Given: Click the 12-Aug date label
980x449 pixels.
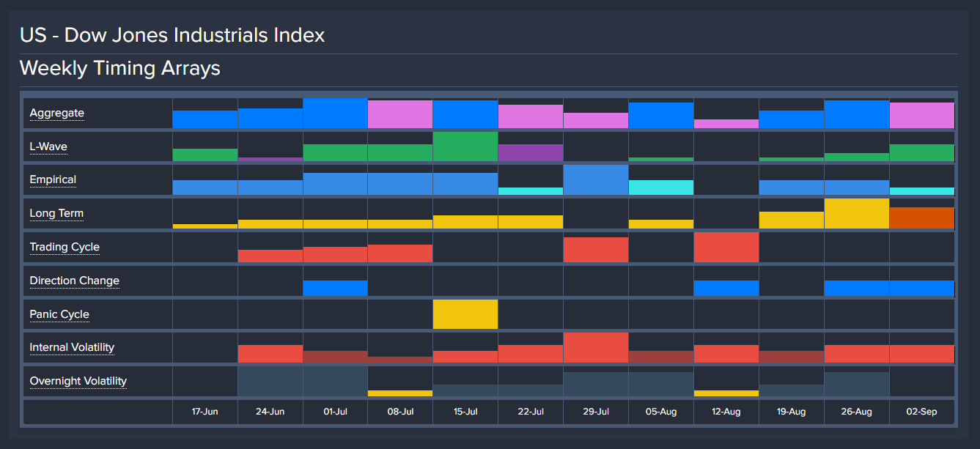Looking at the screenshot, I should 726,412.
